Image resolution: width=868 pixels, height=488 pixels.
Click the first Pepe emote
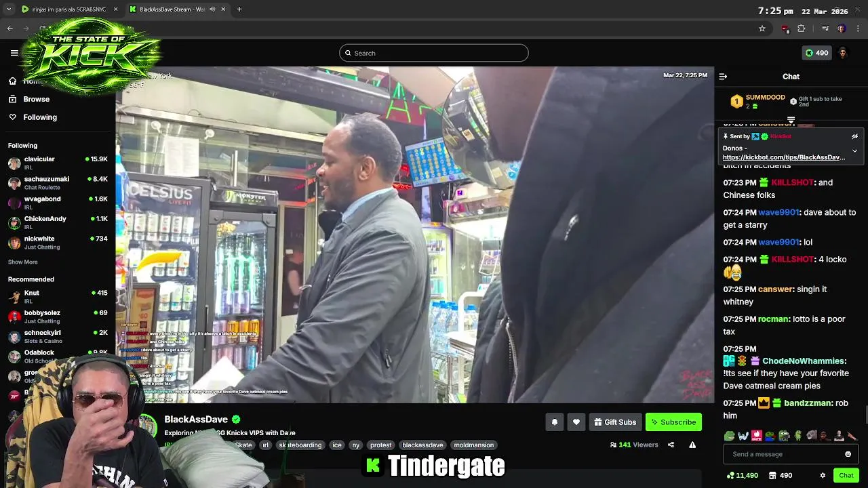click(730, 436)
